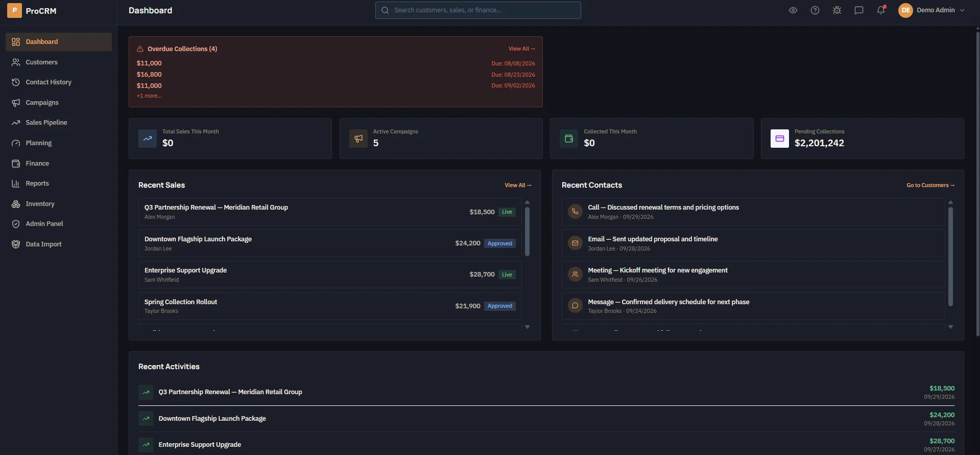This screenshot has width=980, height=455.
Task: Click the Live badge on Q3 Partnership Renewal
Action: [507, 212]
